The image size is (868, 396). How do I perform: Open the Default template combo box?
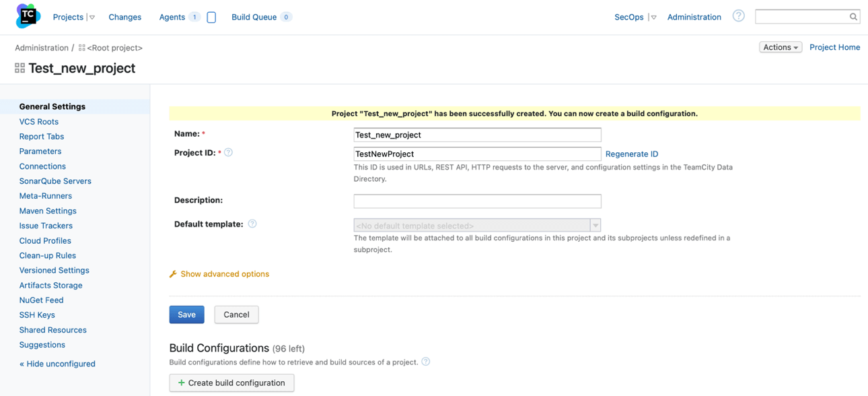click(x=477, y=226)
